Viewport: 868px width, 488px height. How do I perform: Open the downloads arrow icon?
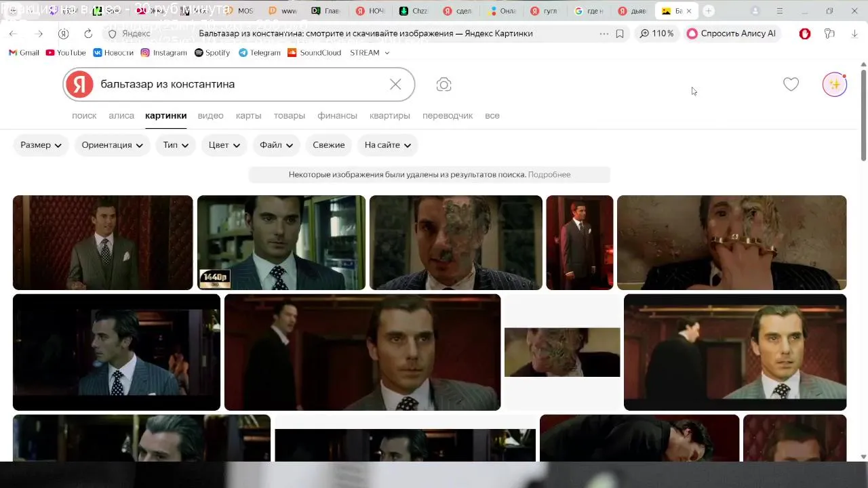click(x=854, y=34)
